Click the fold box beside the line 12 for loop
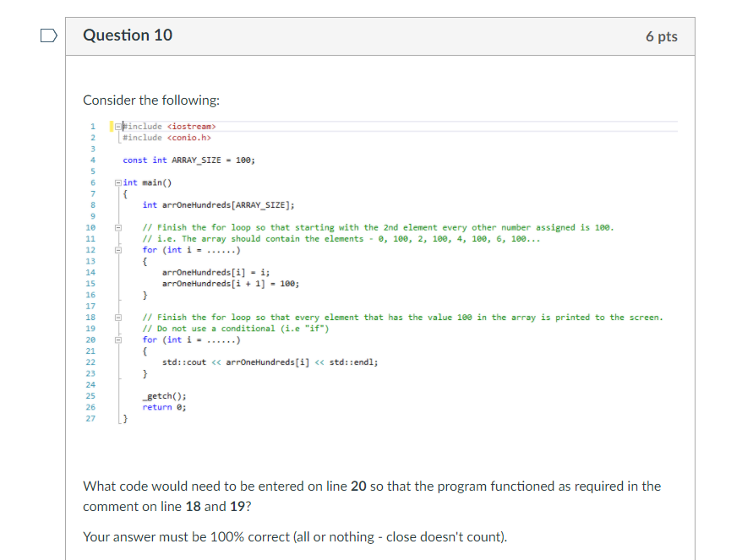This screenshot has height=560, width=742. (117, 250)
